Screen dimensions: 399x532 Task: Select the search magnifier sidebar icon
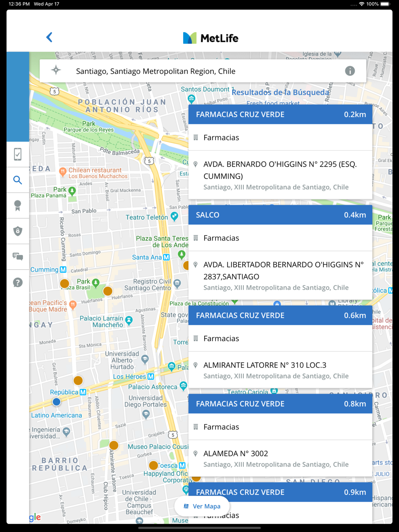point(18,180)
